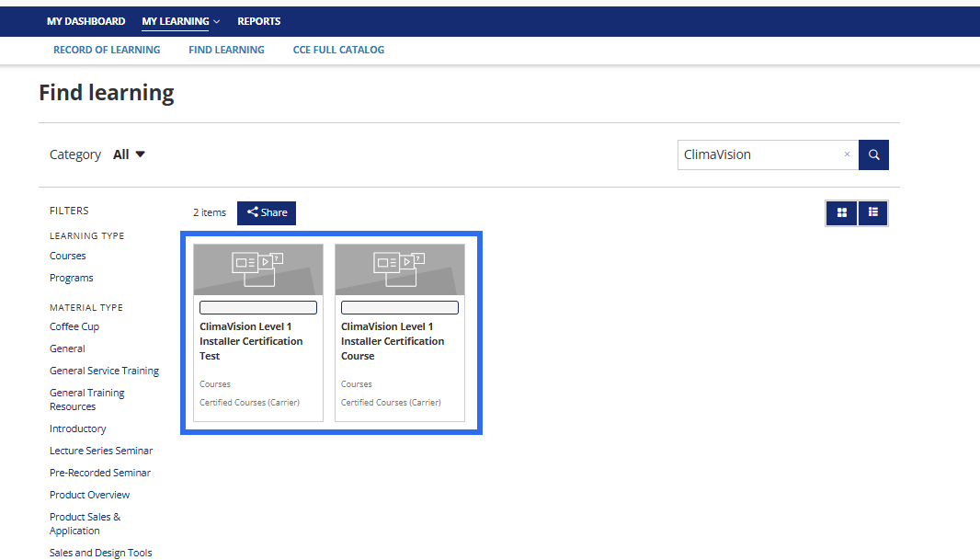Switch to list view layout

click(x=873, y=213)
